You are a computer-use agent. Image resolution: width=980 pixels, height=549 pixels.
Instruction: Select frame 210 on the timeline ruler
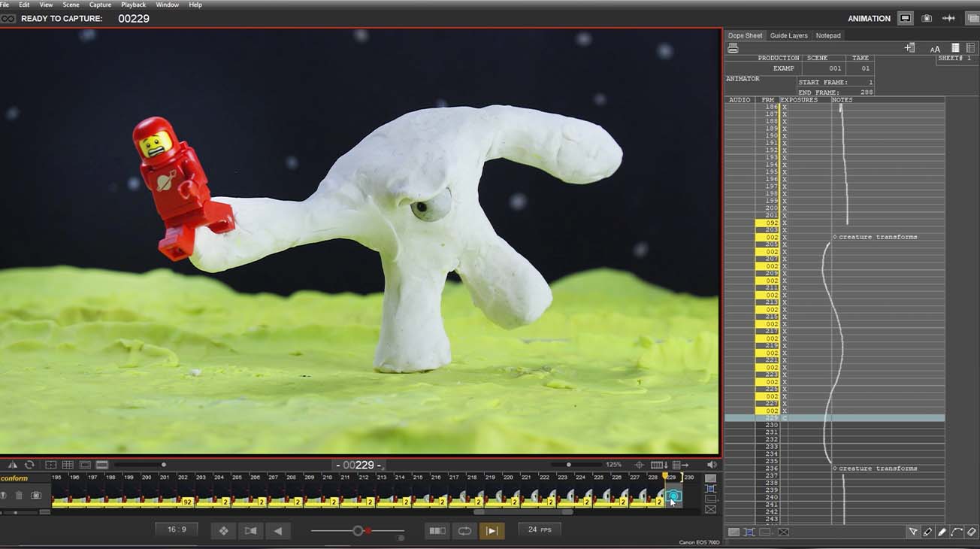pos(327,478)
